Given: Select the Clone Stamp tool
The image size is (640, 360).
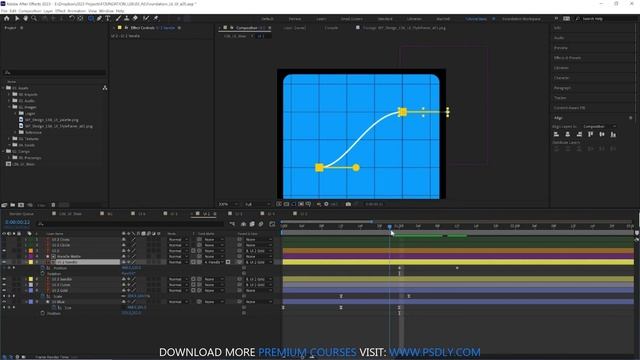Looking at the screenshot, I should (x=127, y=18).
